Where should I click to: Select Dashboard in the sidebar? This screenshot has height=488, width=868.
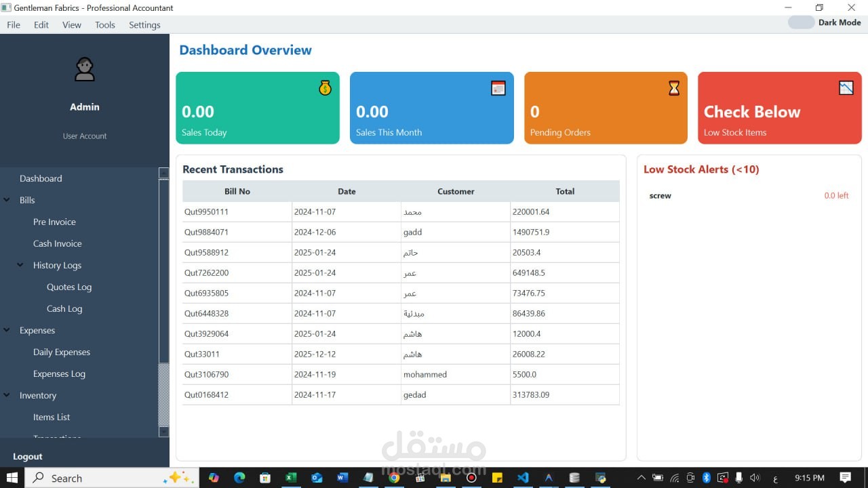[41, 178]
